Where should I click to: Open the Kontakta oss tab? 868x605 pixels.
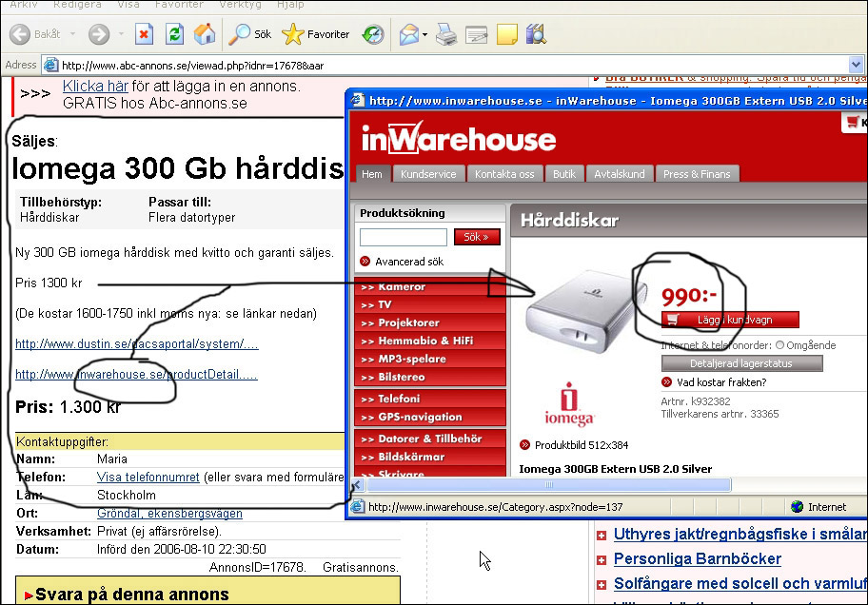point(504,174)
